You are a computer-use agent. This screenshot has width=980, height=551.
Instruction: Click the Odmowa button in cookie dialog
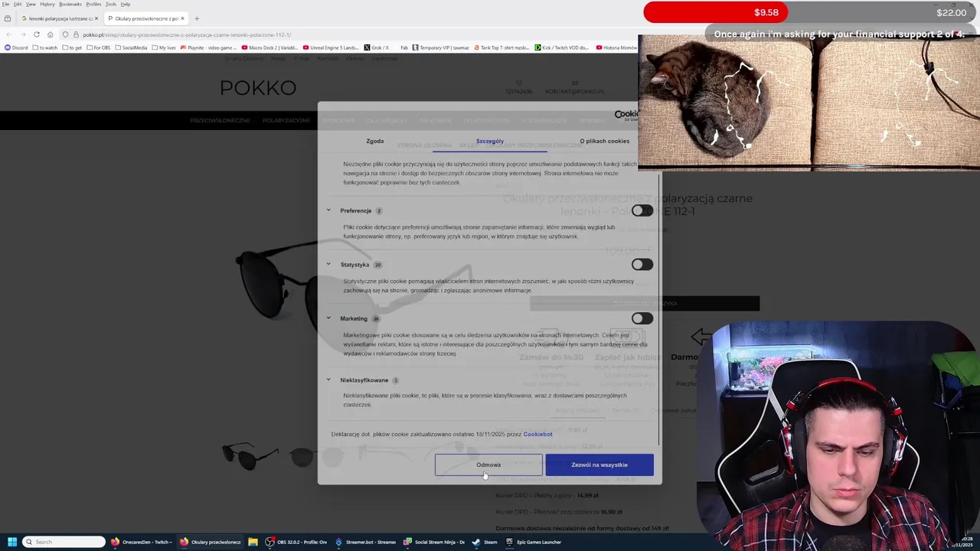coord(488,465)
